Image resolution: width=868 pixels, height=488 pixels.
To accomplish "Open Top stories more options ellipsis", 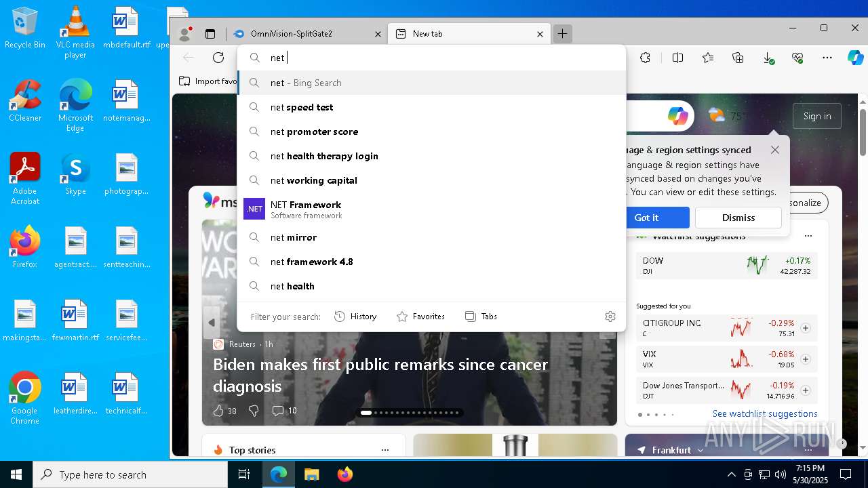I will 385,450.
